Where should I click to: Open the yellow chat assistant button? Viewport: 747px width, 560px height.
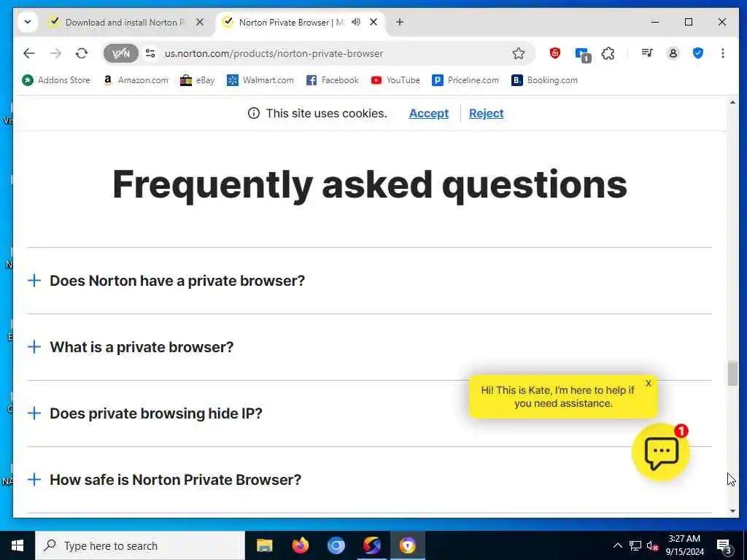pyautogui.click(x=661, y=452)
